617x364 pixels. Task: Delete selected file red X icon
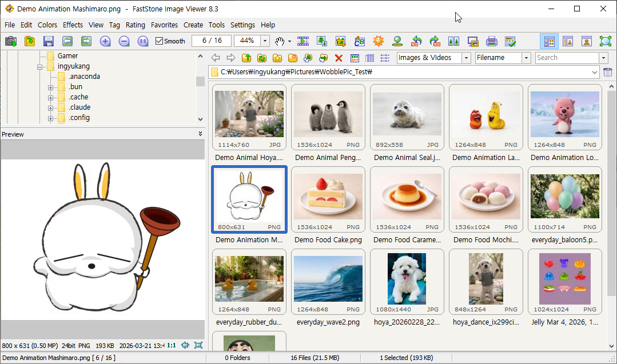339,58
